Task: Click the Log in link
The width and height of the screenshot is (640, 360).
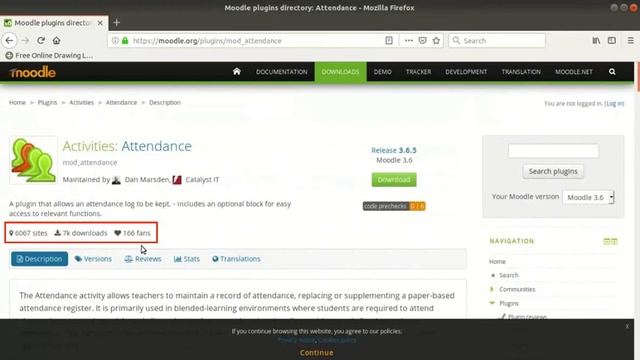Action: (x=614, y=104)
